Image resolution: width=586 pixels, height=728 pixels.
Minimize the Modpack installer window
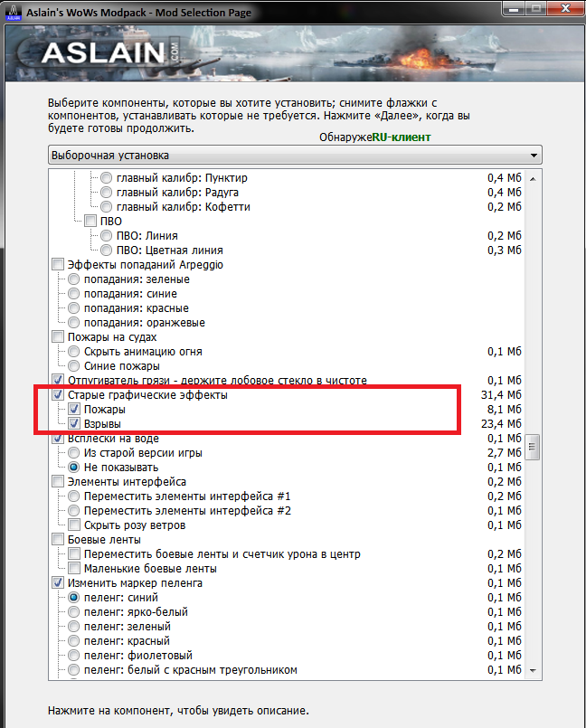[x=514, y=8]
